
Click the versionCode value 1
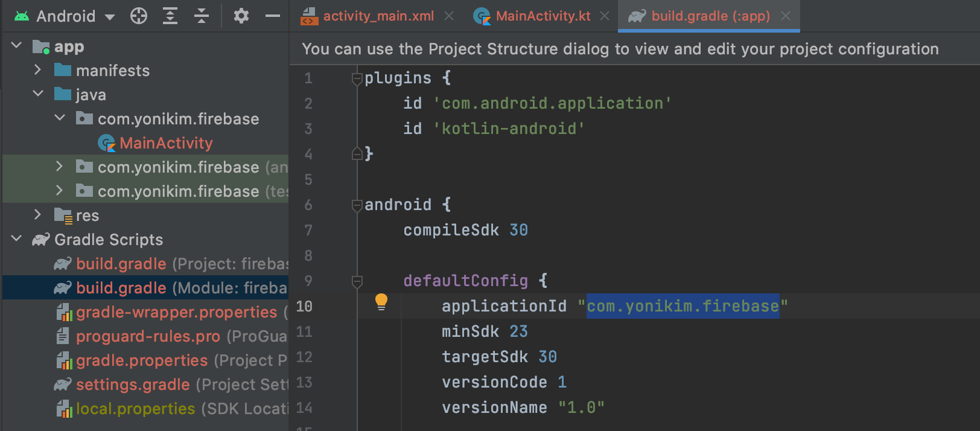pos(562,382)
